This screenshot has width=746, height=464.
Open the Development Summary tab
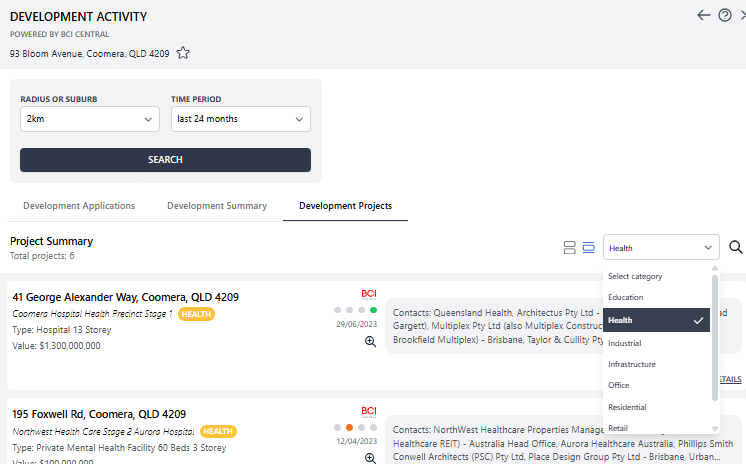(x=217, y=206)
